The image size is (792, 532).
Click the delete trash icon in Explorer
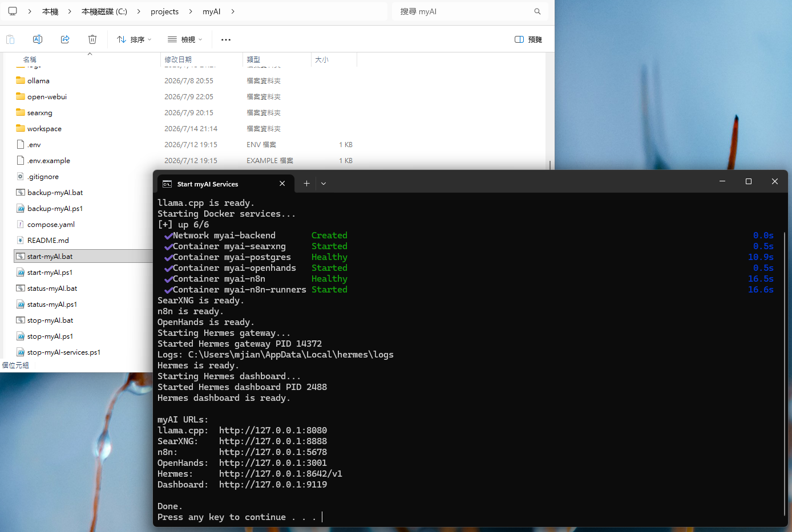92,39
